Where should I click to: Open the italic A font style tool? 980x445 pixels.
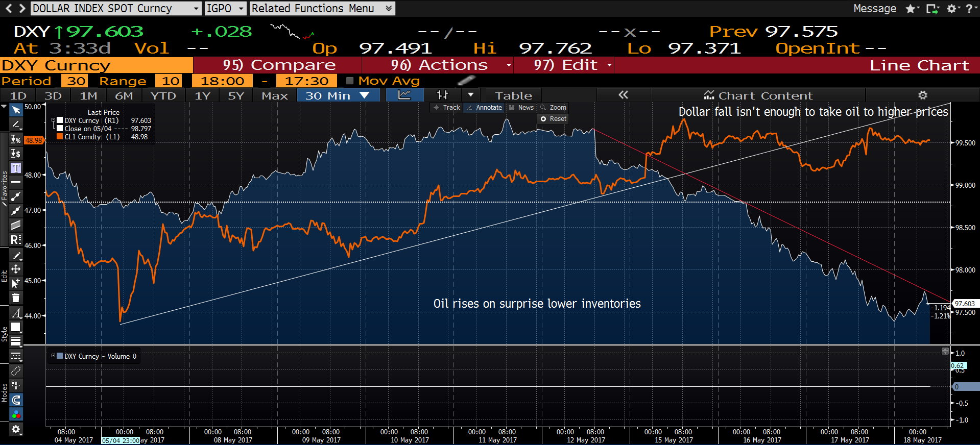tap(16, 313)
